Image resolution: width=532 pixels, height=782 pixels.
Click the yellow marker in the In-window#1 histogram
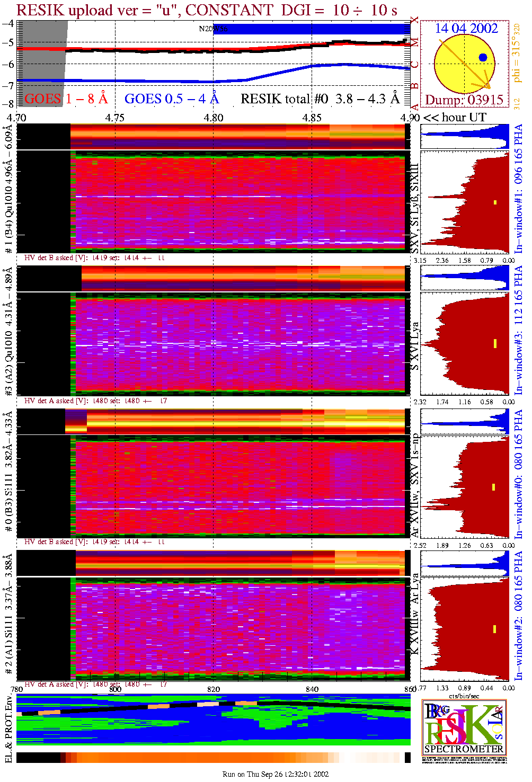pos(495,202)
